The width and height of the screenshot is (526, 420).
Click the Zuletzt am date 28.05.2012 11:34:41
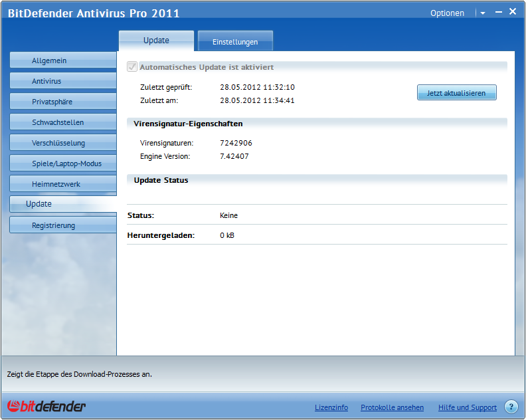coord(257,100)
